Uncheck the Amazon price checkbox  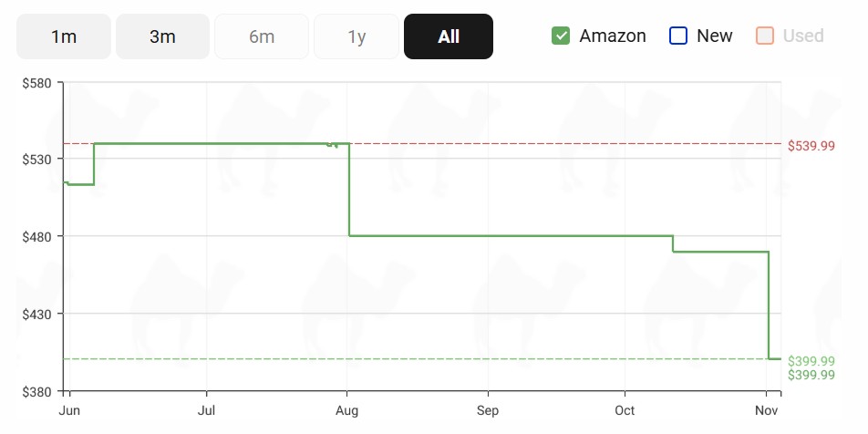[x=561, y=36]
